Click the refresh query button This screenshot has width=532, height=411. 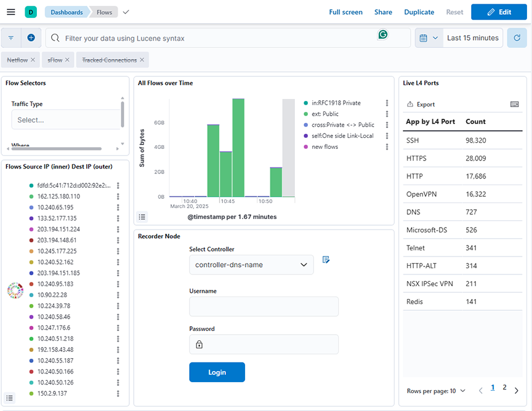517,38
